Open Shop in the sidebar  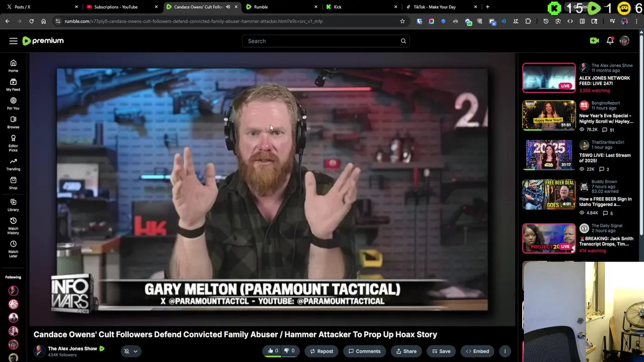click(13, 183)
